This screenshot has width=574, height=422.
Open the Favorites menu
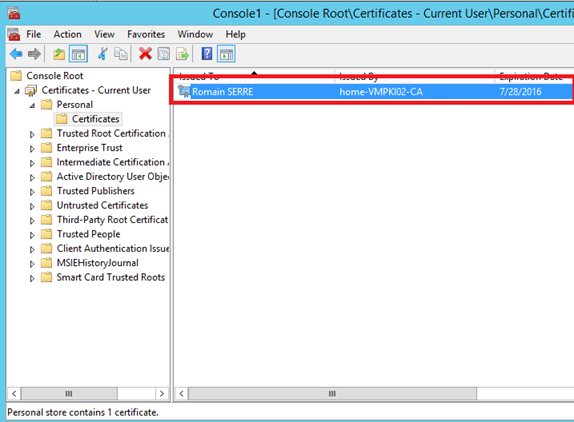146,34
